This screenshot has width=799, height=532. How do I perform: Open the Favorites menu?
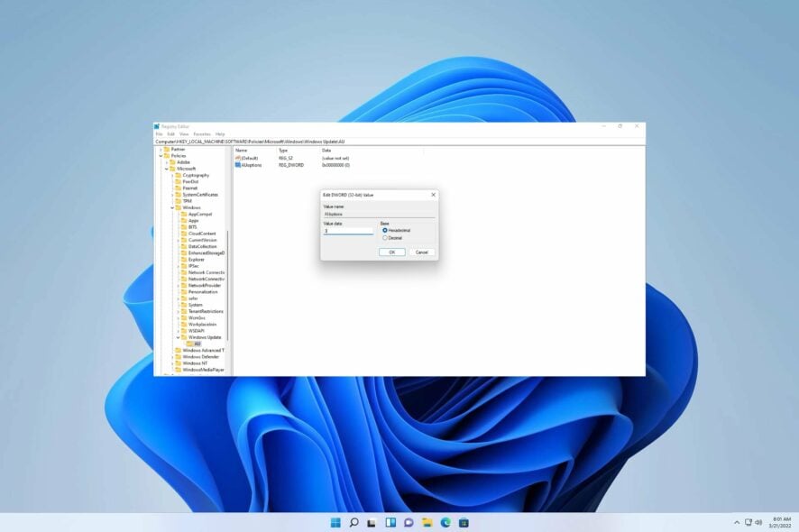tap(202, 134)
